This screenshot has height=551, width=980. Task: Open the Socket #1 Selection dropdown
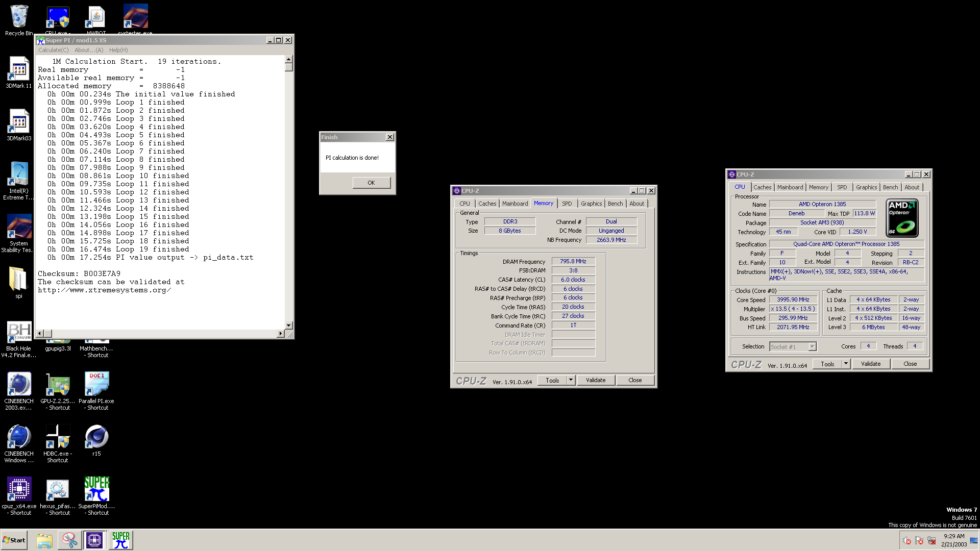tap(793, 347)
